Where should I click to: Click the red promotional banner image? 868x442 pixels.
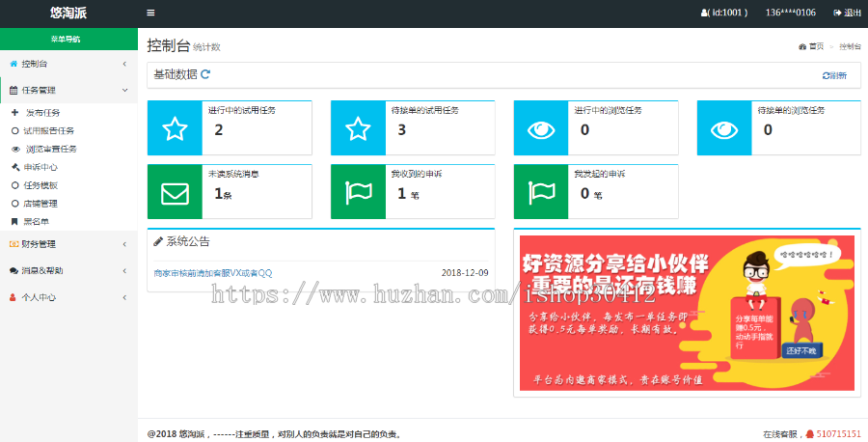tap(687, 313)
